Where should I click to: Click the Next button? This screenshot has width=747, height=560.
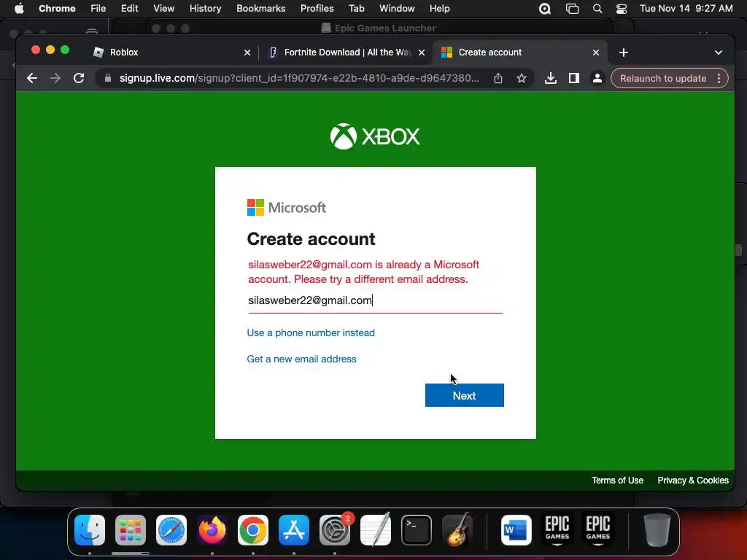pos(465,395)
